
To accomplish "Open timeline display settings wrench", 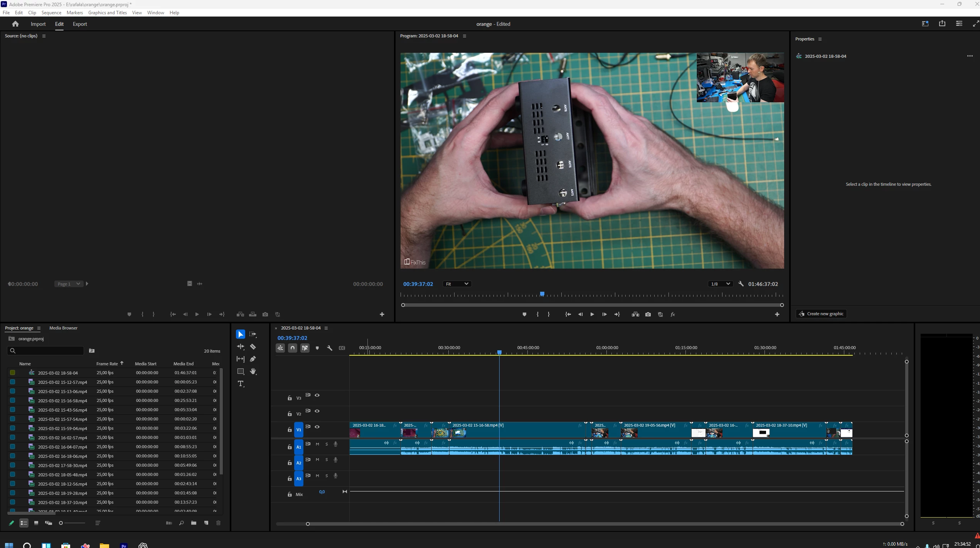I will coord(330,348).
